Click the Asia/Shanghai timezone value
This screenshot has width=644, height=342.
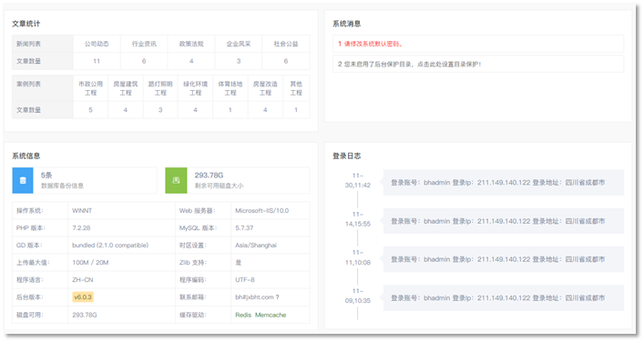tap(256, 246)
